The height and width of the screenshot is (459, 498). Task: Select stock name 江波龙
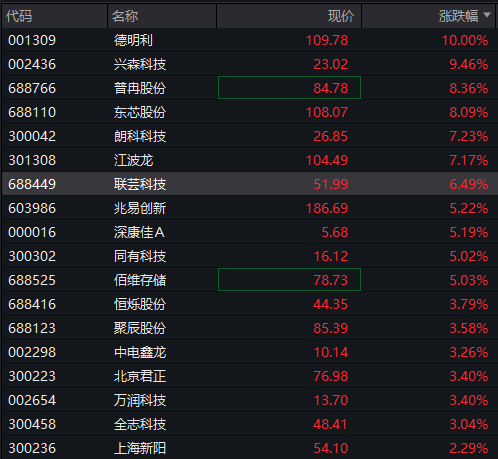point(133,160)
